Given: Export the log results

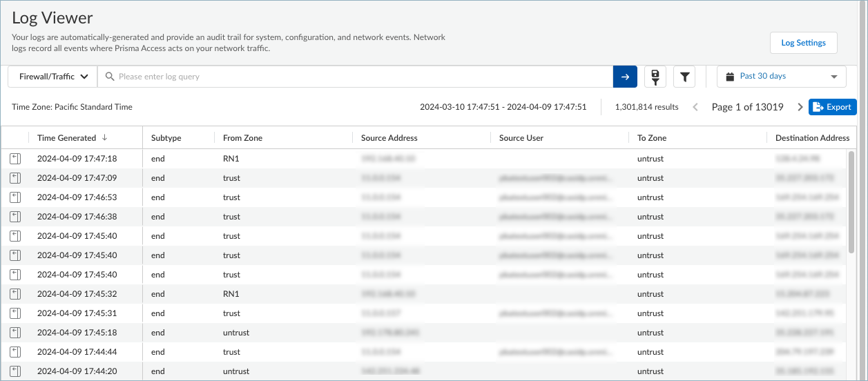Looking at the screenshot, I should point(832,107).
